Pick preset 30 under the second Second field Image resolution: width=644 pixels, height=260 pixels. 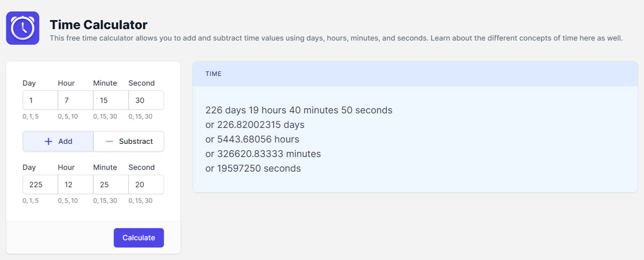pos(149,201)
